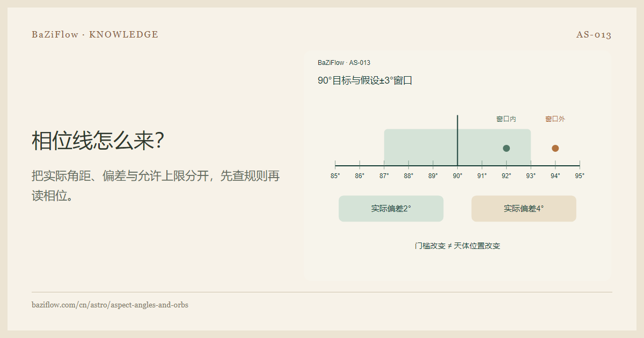Click the 87° axis tick label
Viewport: 644px width, 338px height.
pyautogui.click(x=384, y=175)
